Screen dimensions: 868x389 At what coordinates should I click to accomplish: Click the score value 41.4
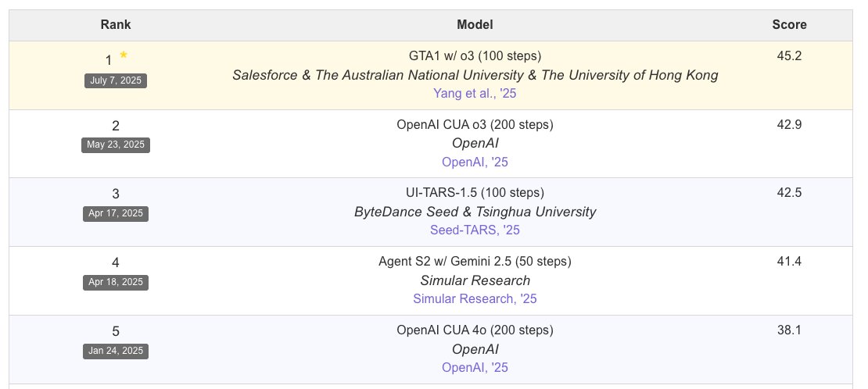(x=789, y=261)
